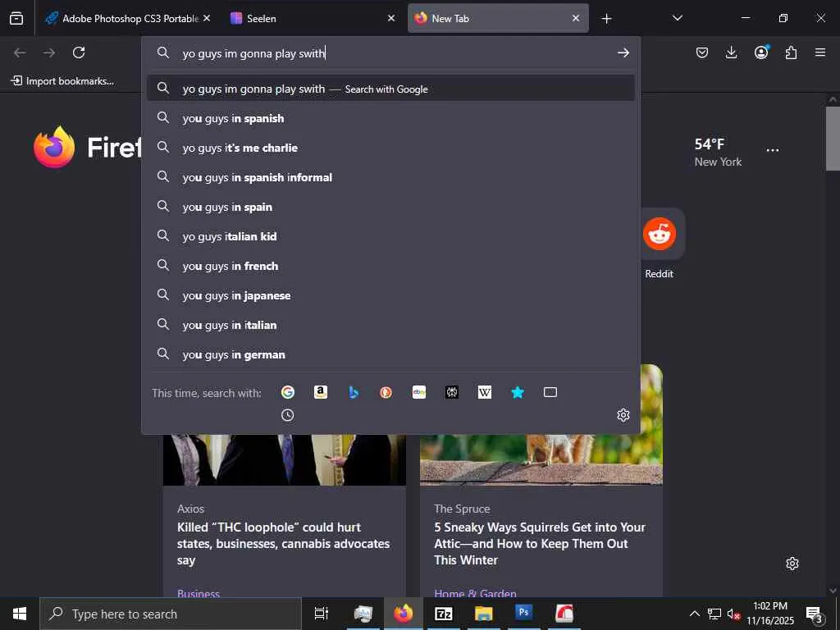Show hidden system tray icons
Image resolution: width=840 pixels, height=630 pixels.
coord(694,614)
